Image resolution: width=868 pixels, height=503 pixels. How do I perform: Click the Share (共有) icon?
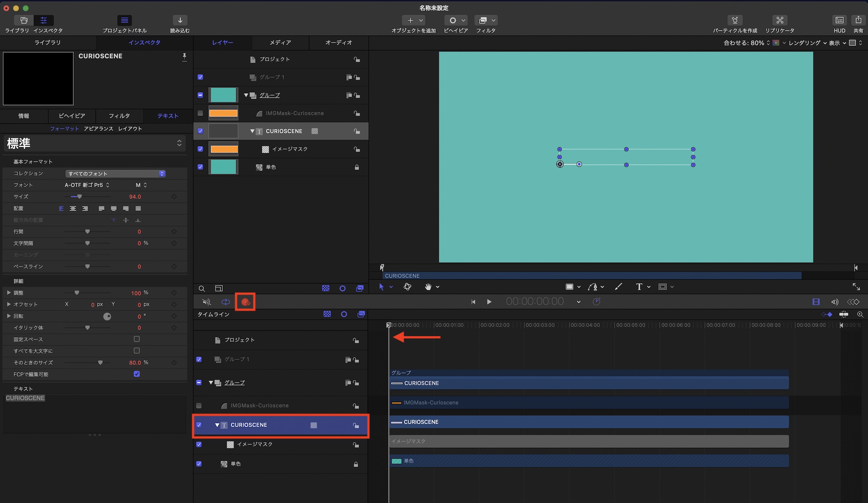[x=858, y=20]
